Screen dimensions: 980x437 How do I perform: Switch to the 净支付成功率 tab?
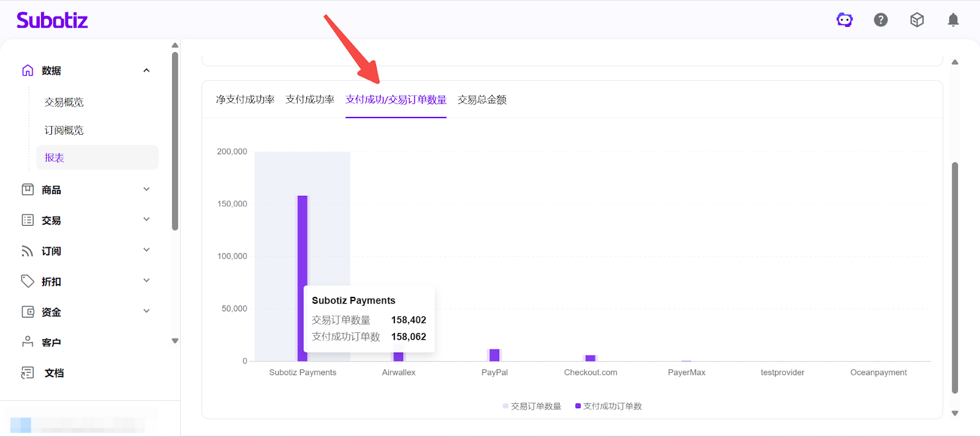(x=245, y=99)
